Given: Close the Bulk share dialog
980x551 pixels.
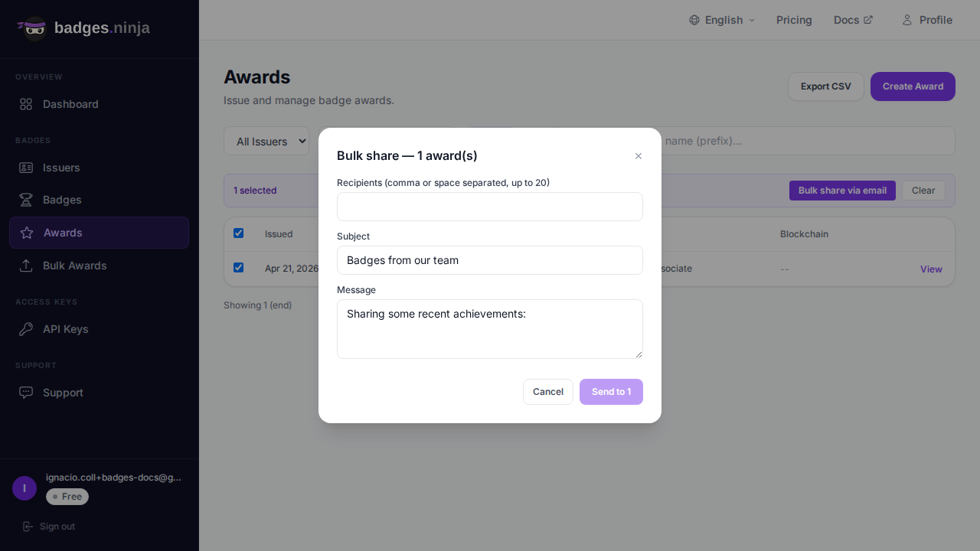Looking at the screenshot, I should 639,156.
